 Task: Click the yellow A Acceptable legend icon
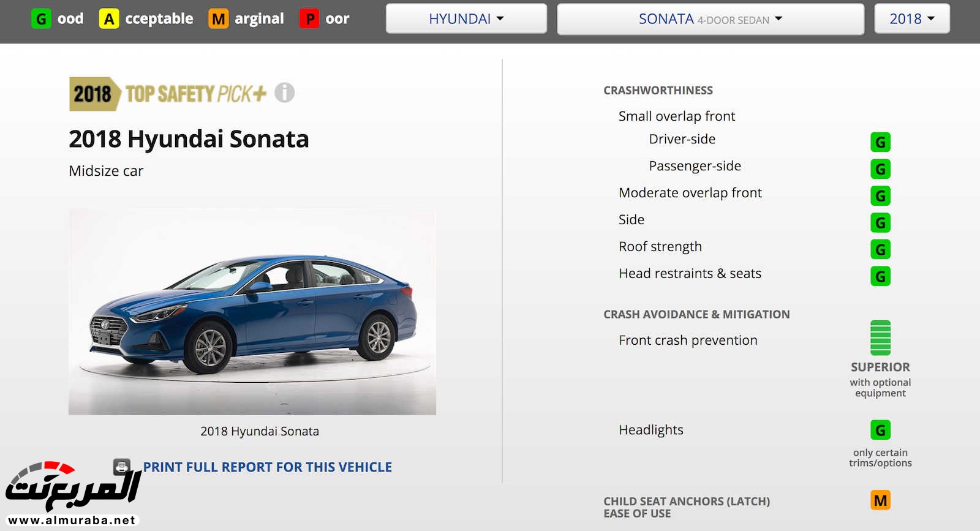[109, 19]
